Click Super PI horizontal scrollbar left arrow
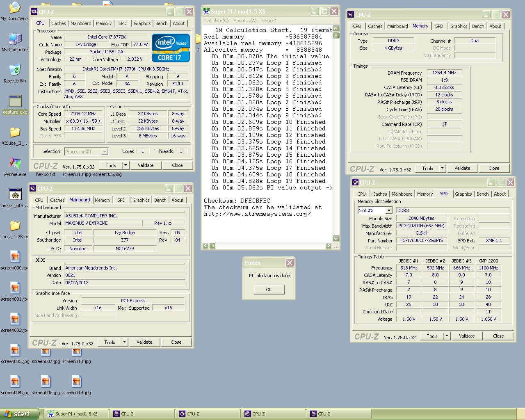Screen dimensions: 525x420 tap(205, 246)
